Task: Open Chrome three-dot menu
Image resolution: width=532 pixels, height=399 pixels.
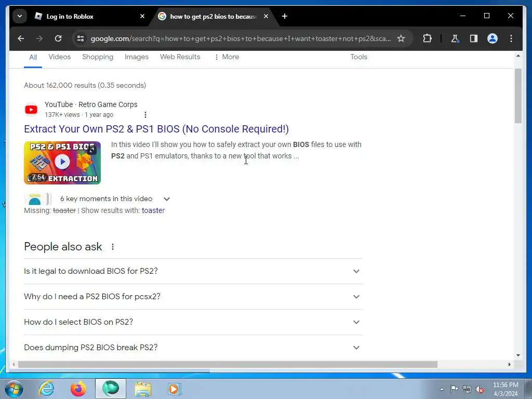Action: [x=511, y=38]
